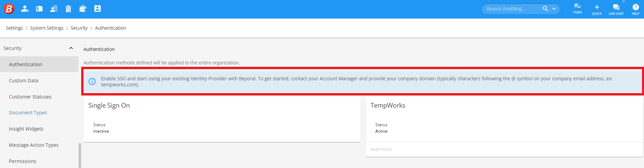The image size is (644, 168).
Task: Click the DEACTIVATE button on TempWorks
Action: [381, 149]
